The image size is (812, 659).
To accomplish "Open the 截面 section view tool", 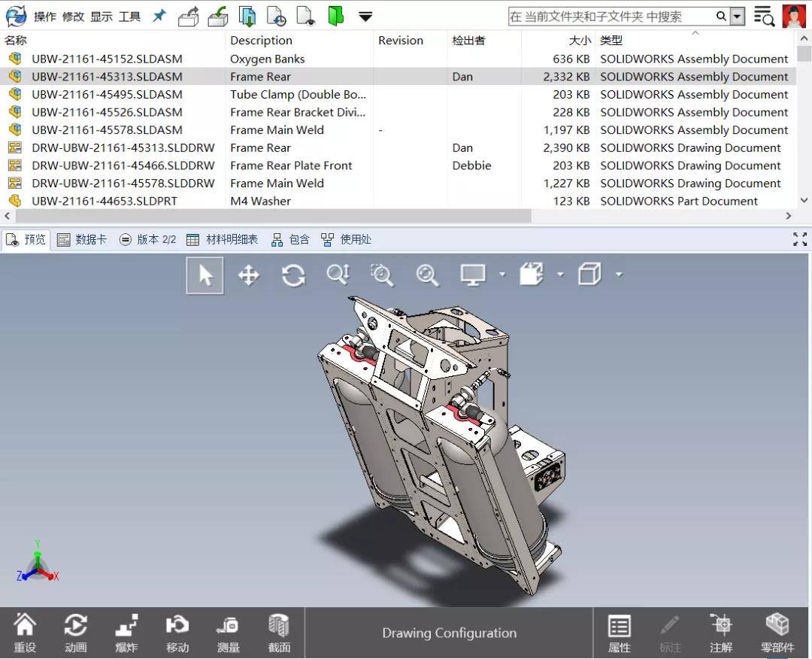I will click(278, 632).
